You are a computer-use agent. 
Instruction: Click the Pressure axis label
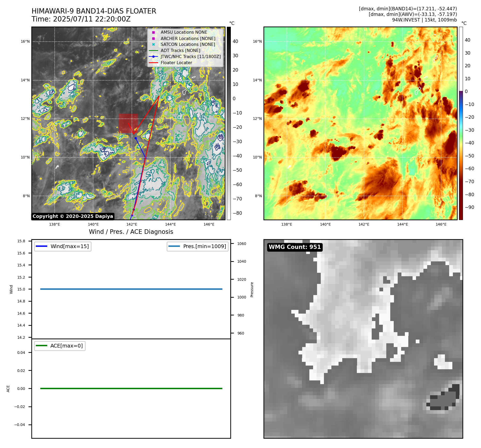click(252, 289)
